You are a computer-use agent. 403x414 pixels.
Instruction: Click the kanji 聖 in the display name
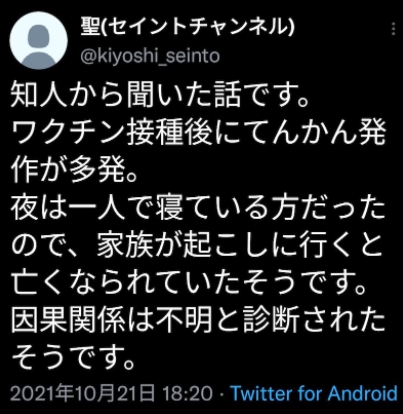click(90, 25)
